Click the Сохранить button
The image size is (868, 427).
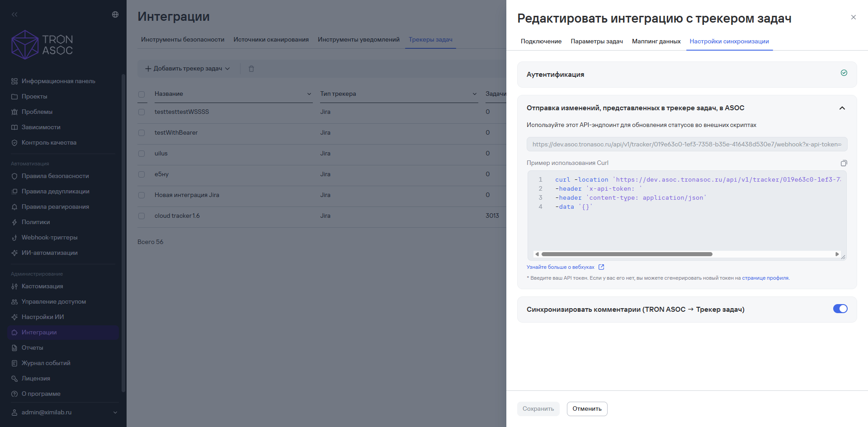tap(538, 409)
